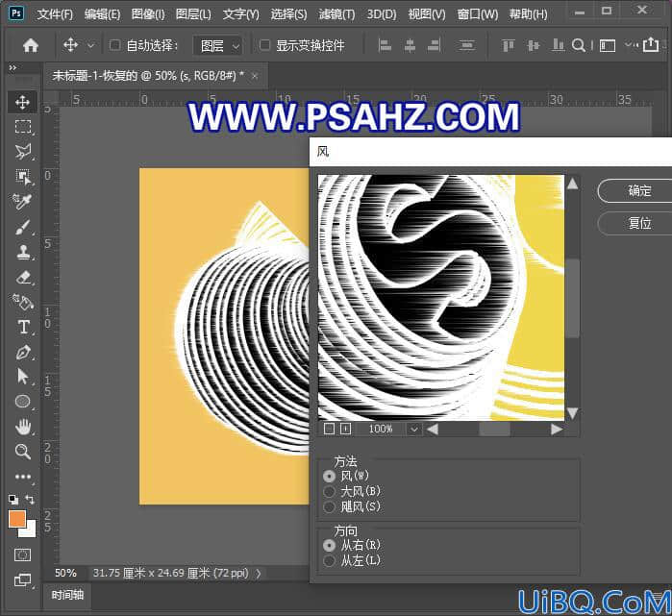The image size is (672, 616).
Task: Enable the 显示变换控件 checkbox
Action: [x=264, y=45]
